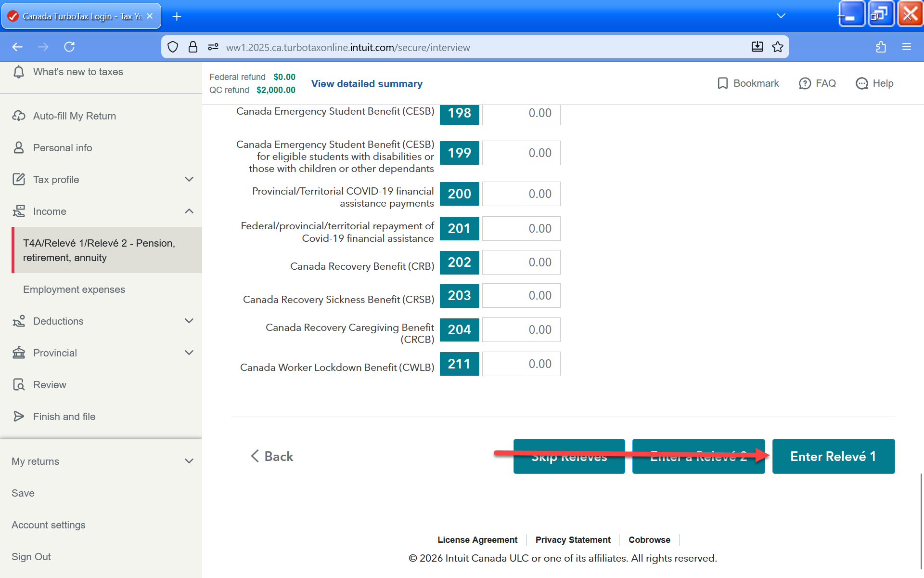The height and width of the screenshot is (578, 924).
Task: Expand the Tax profile section
Action: [189, 180]
